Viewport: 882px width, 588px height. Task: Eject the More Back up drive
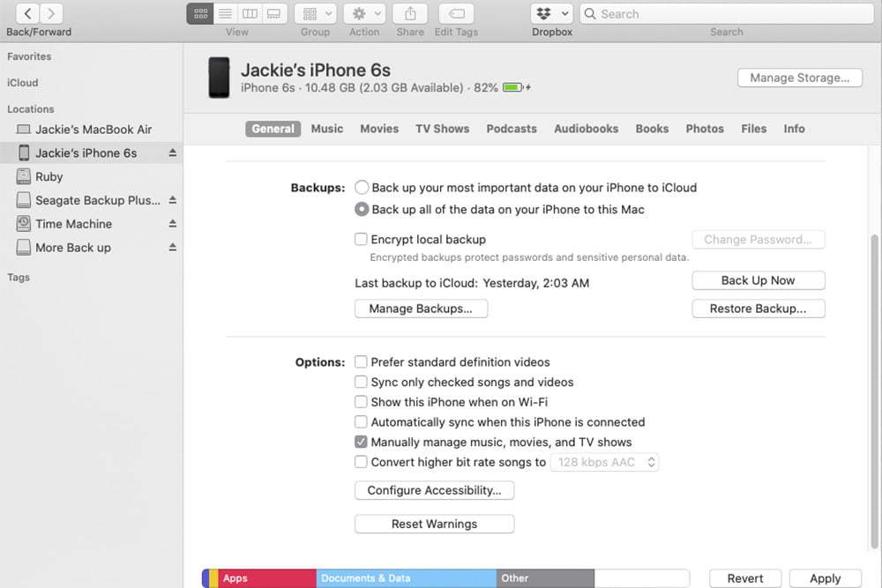173,248
